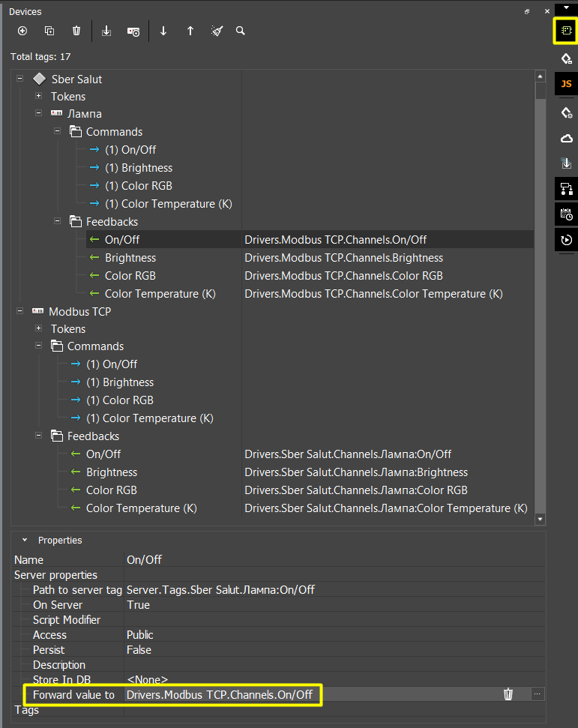
Task: Open the JS scripts sidebar panel
Action: [x=566, y=84]
